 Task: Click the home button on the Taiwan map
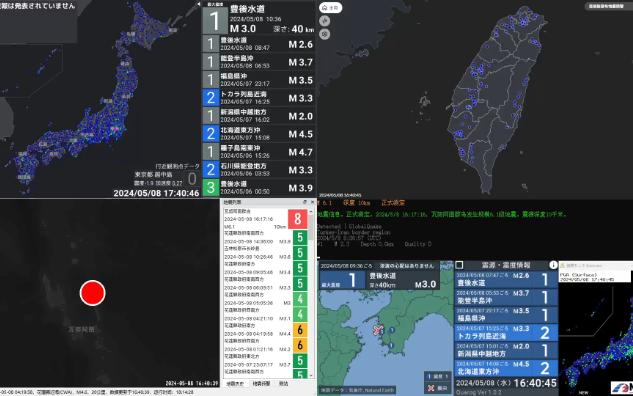[x=330, y=8]
